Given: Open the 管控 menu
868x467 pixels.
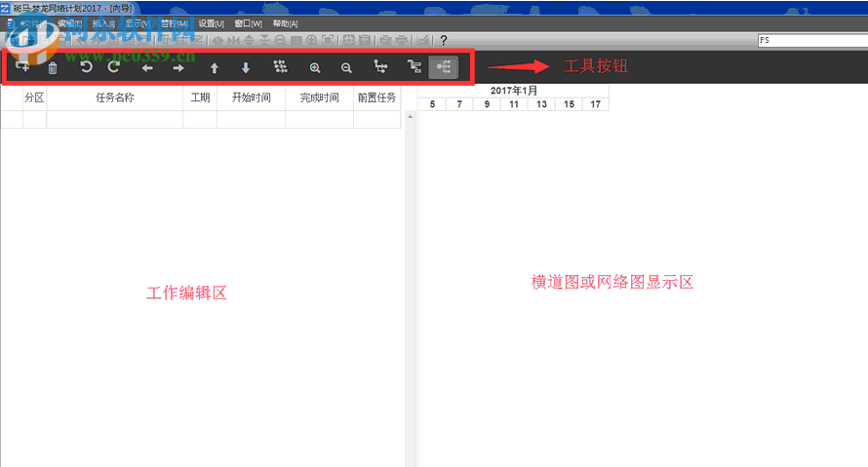Looking at the screenshot, I should [x=174, y=23].
